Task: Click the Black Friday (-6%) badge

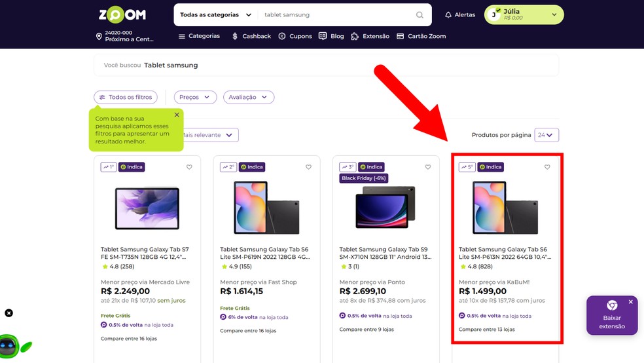Action: point(363,178)
